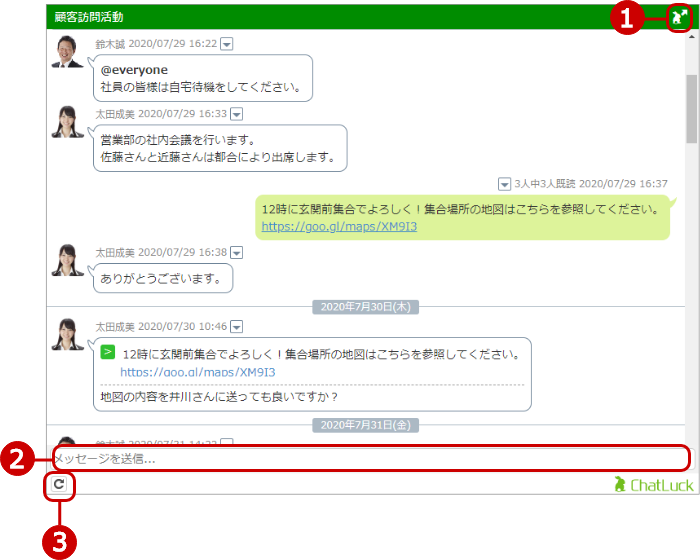Click the @everyone mention text
Viewport: 700px width, 560px height.
(x=134, y=70)
